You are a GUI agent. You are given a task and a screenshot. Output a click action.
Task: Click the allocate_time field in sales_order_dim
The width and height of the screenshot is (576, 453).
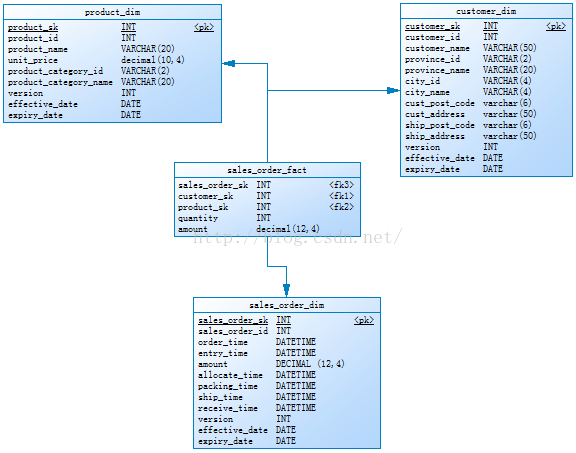point(230,375)
